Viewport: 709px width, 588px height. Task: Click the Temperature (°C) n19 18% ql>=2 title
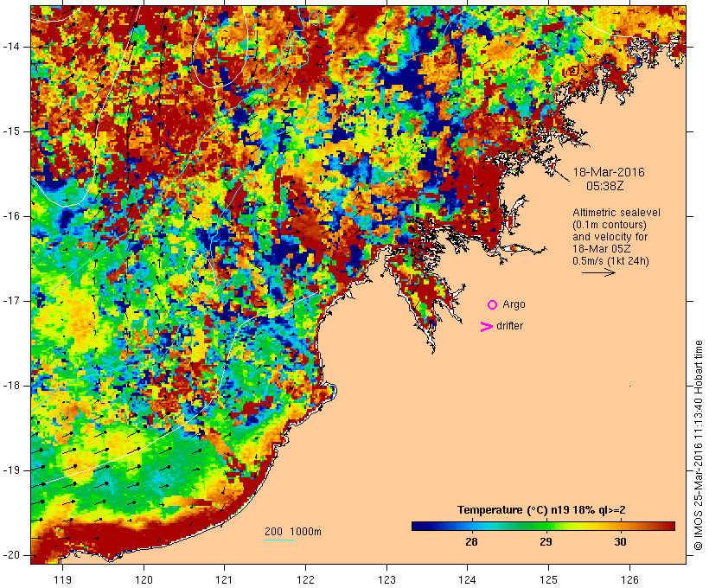(x=541, y=510)
